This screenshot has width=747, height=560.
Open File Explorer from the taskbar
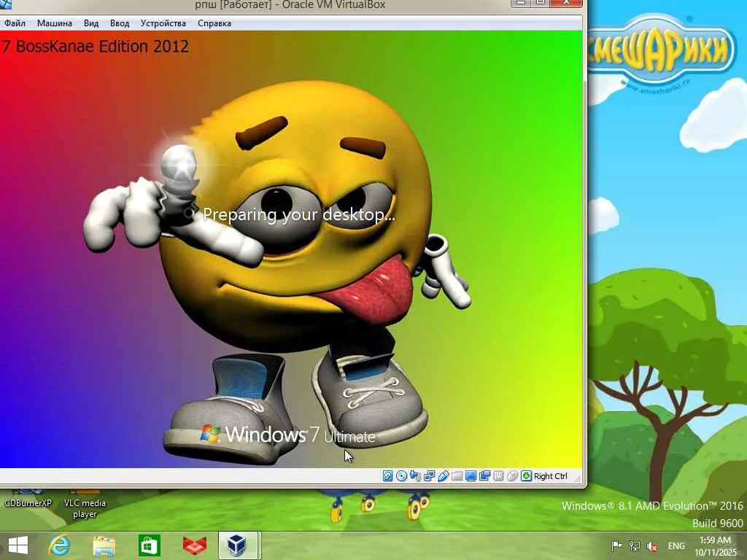(x=104, y=546)
